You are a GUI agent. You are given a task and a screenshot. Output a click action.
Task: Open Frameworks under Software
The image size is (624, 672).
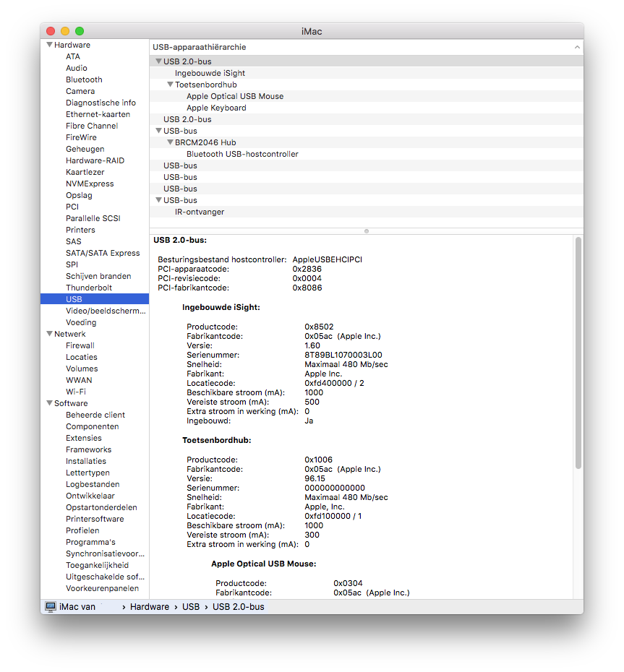tap(88, 449)
